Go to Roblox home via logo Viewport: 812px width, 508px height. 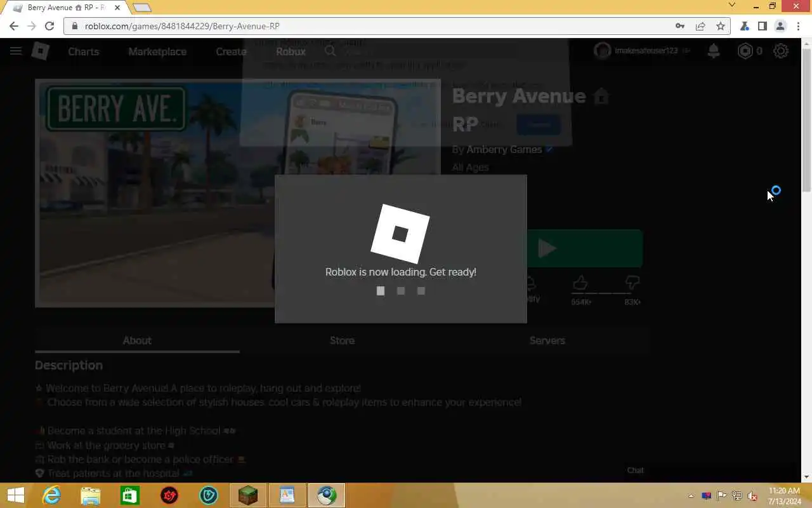click(41, 51)
